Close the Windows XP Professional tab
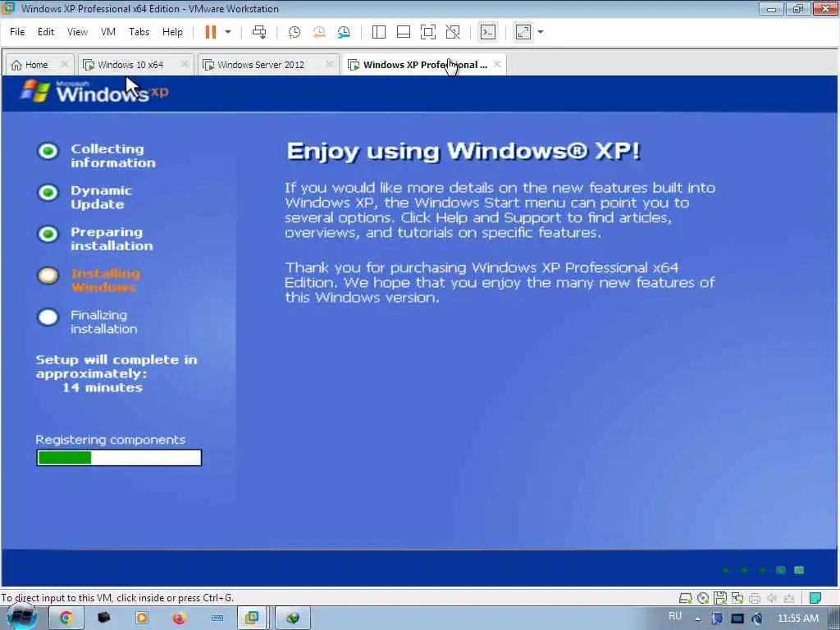This screenshot has width=840, height=630. 497,64
